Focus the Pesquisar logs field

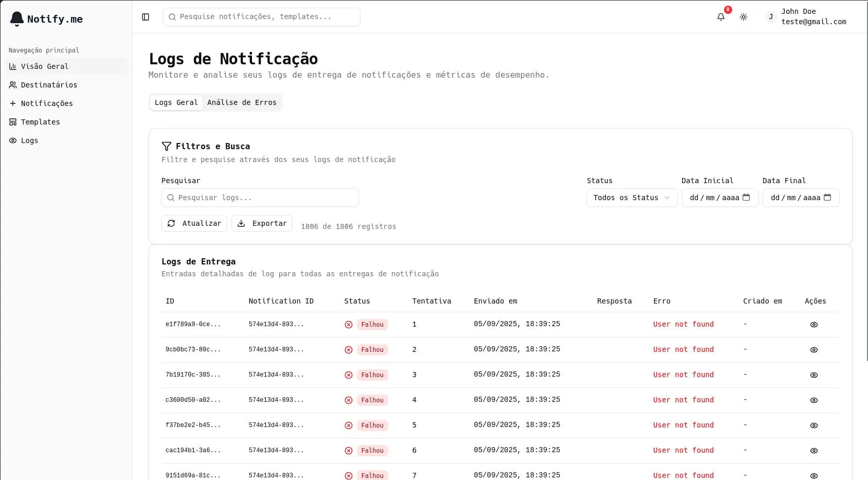coord(260,198)
